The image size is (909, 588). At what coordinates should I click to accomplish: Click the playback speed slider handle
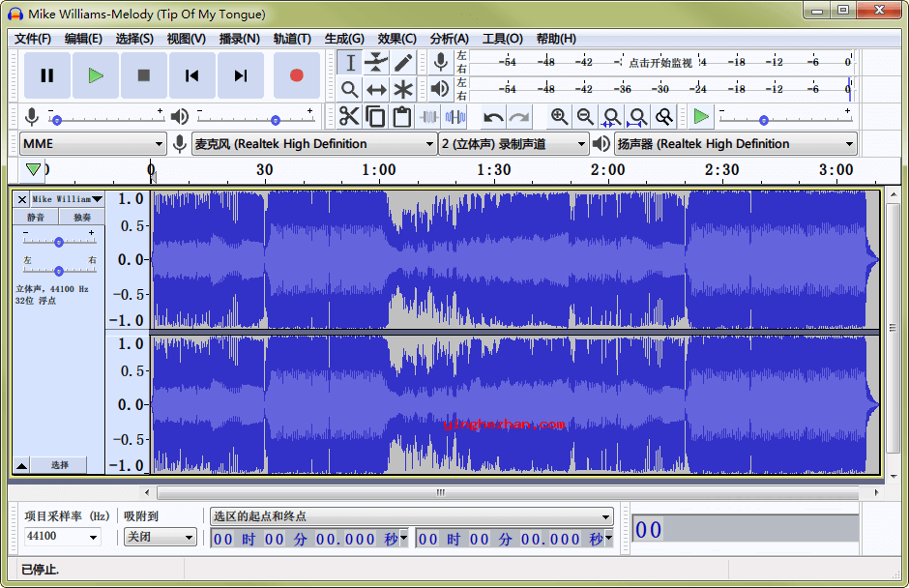(x=764, y=120)
